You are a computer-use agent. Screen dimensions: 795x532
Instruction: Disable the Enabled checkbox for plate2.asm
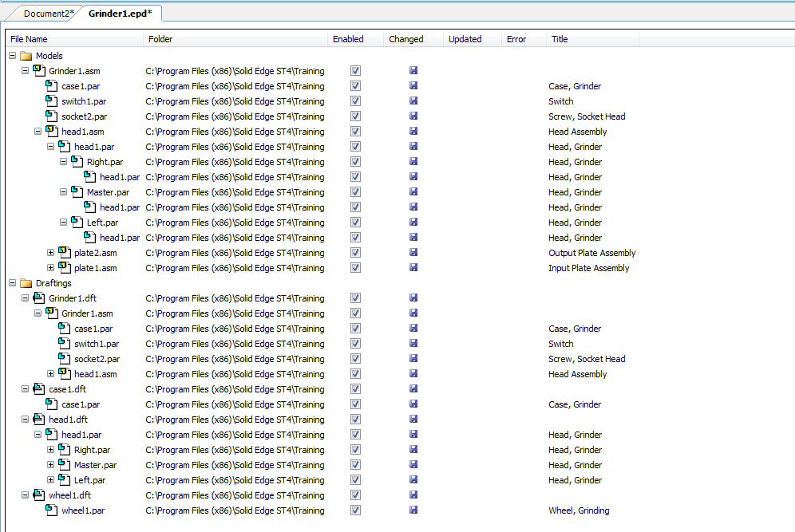(355, 253)
